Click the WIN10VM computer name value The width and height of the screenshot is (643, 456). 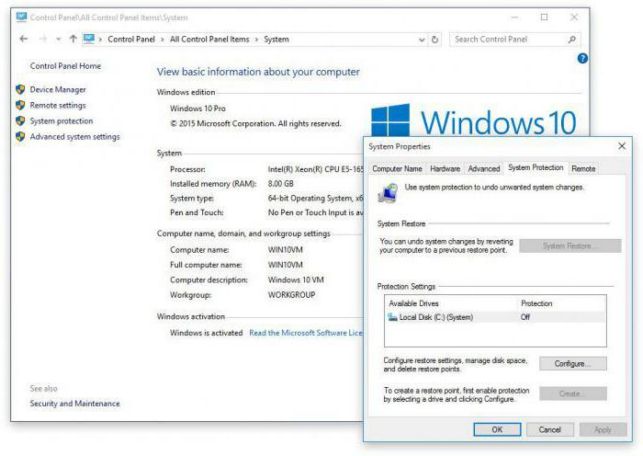tap(285, 250)
